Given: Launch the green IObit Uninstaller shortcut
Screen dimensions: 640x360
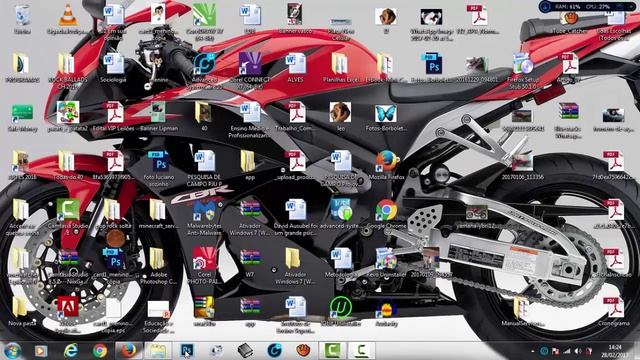Looking at the screenshot, I should (340, 307).
